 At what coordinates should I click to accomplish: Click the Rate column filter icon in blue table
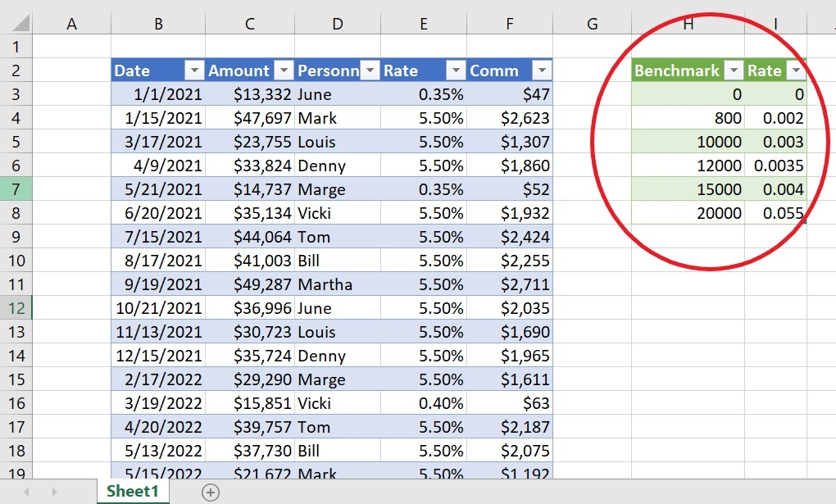pos(455,70)
